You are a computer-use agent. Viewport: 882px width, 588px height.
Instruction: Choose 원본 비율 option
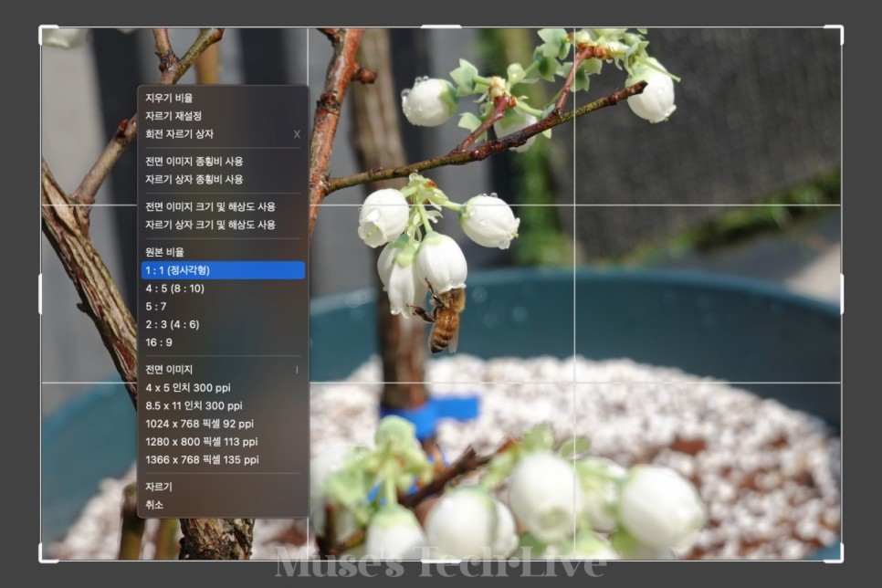coord(224,252)
